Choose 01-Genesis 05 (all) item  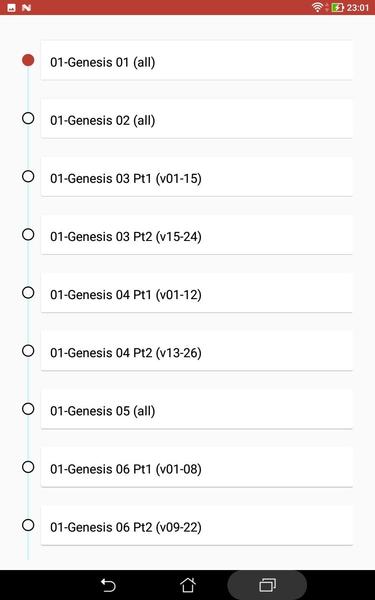pyautogui.click(x=197, y=409)
